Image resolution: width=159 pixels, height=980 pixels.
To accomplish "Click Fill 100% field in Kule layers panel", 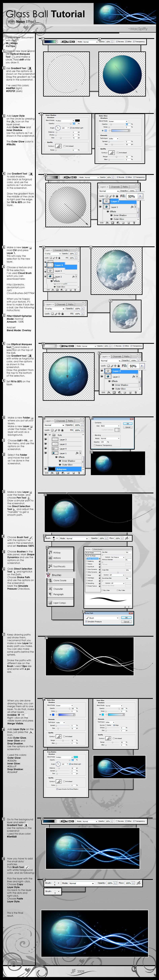I will (x=77, y=430).
